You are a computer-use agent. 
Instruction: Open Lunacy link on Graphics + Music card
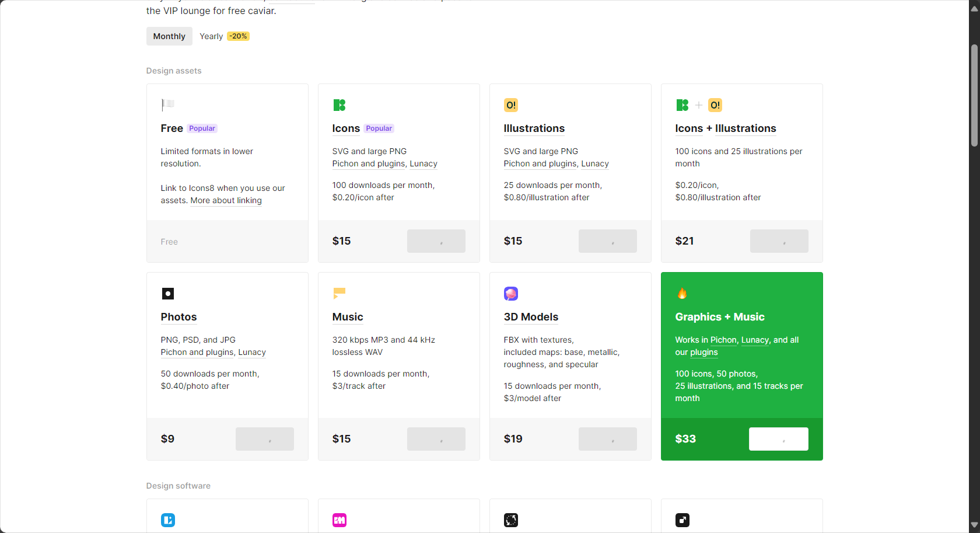(755, 340)
